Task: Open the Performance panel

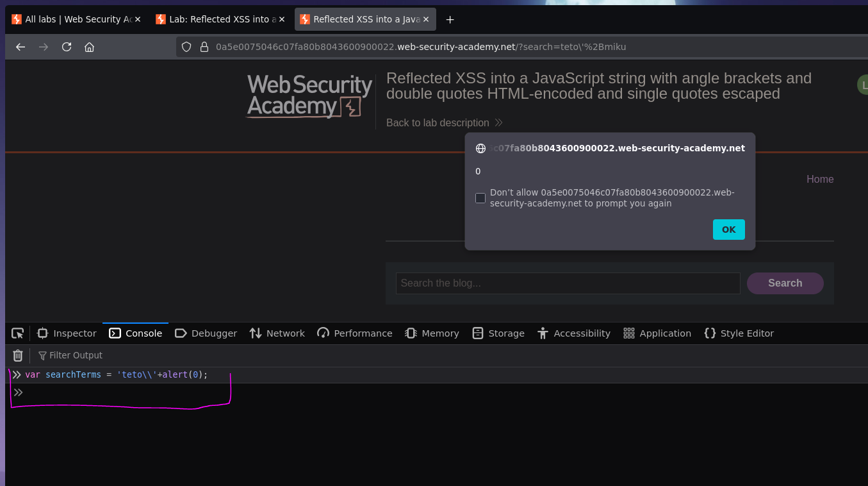Action: pos(354,333)
